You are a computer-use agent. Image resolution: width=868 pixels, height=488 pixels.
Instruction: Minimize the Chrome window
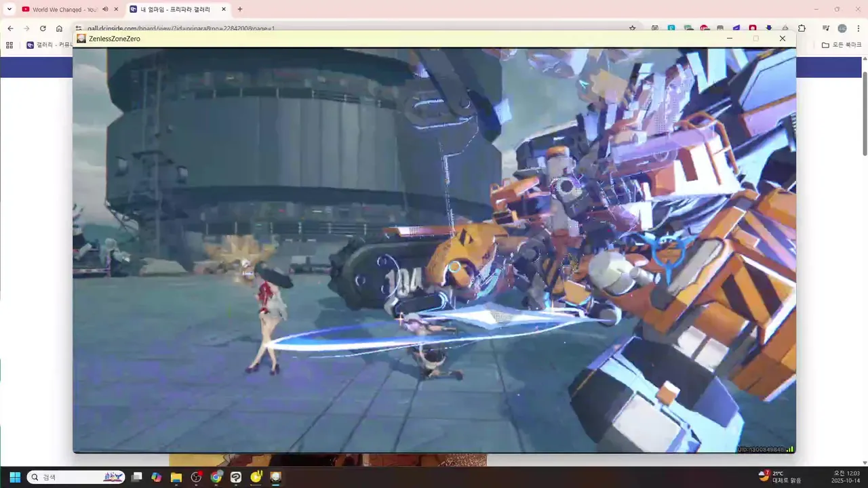[x=816, y=9]
